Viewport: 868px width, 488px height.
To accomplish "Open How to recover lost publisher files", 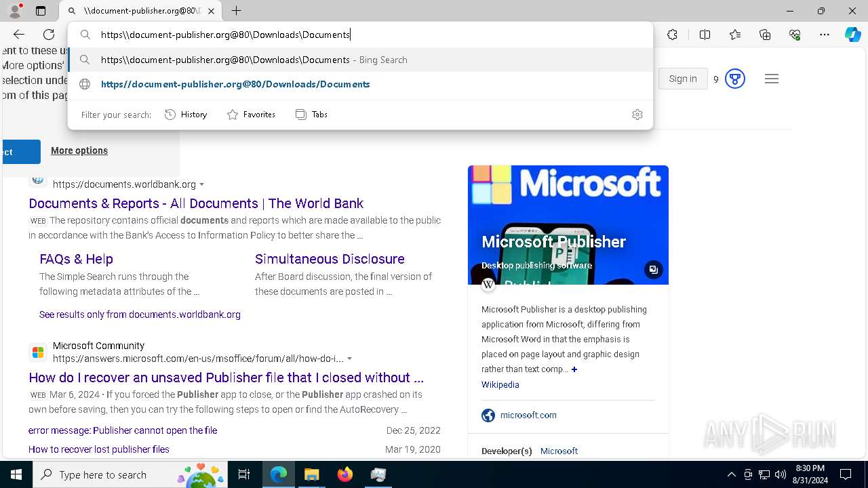I will pyautogui.click(x=99, y=449).
